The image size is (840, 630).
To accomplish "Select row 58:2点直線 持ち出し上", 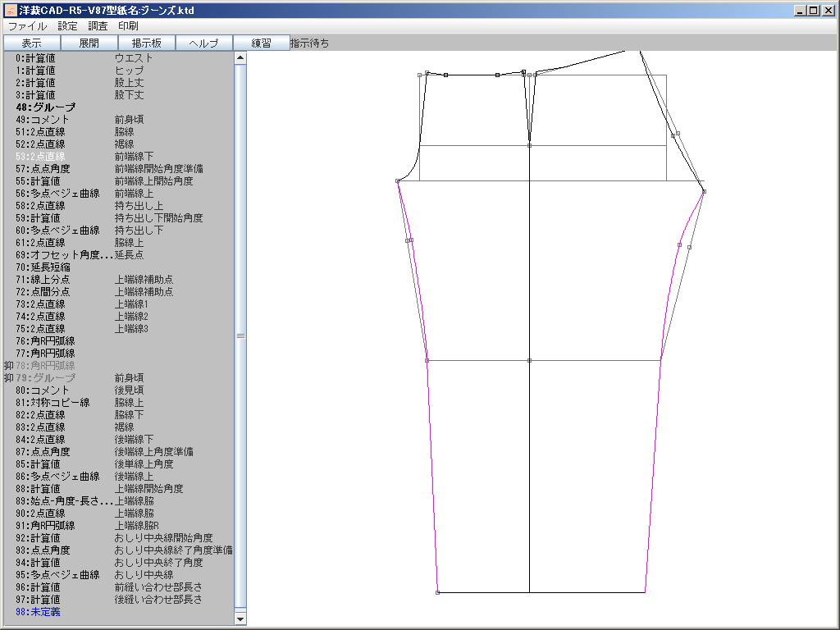I will click(x=119, y=206).
